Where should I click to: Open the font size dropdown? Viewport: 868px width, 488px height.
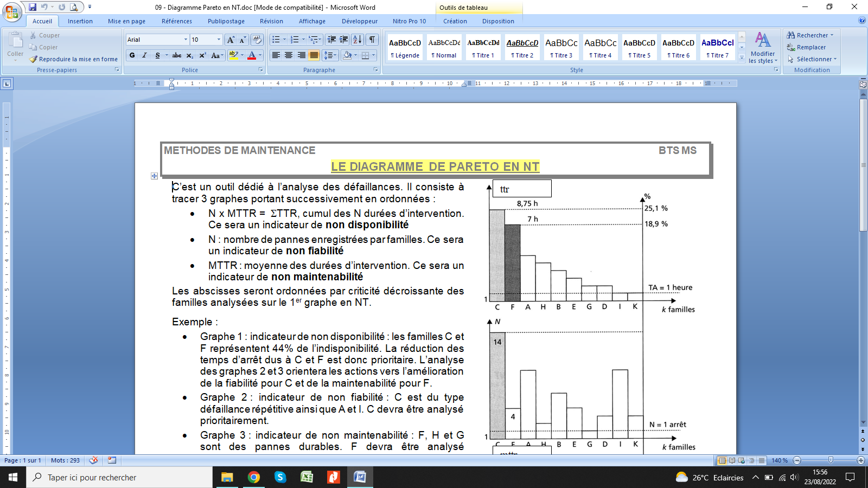pos(219,40)
